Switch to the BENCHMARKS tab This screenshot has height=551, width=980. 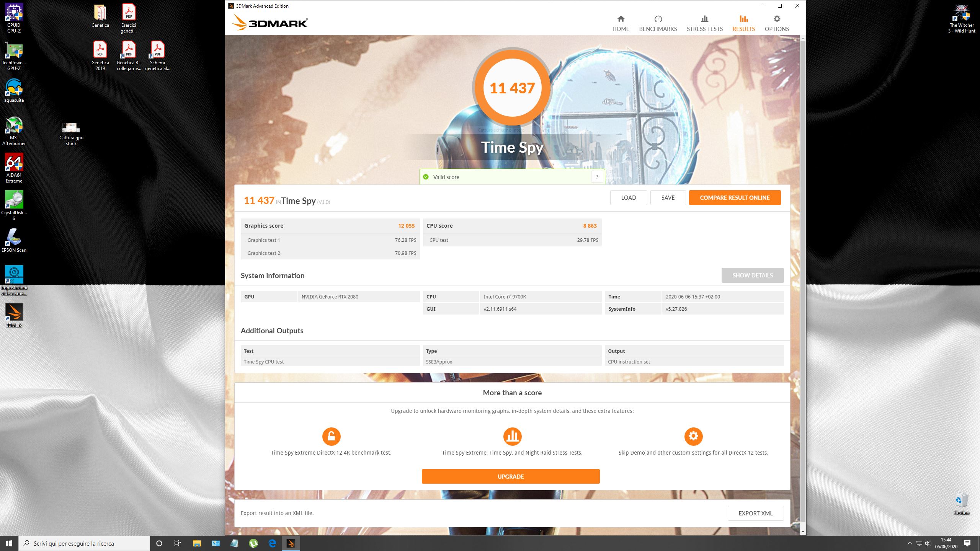(658, 23)
